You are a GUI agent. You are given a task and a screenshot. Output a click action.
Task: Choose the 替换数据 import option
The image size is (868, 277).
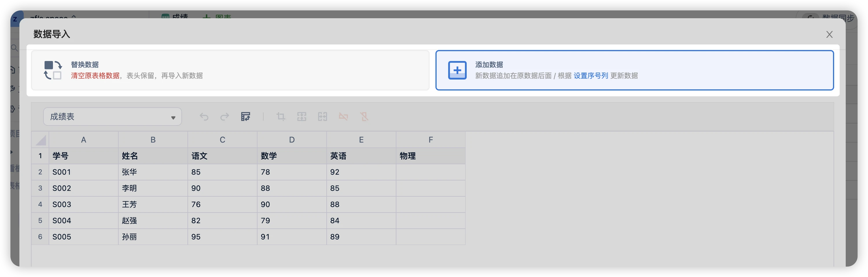coord(231,70)
